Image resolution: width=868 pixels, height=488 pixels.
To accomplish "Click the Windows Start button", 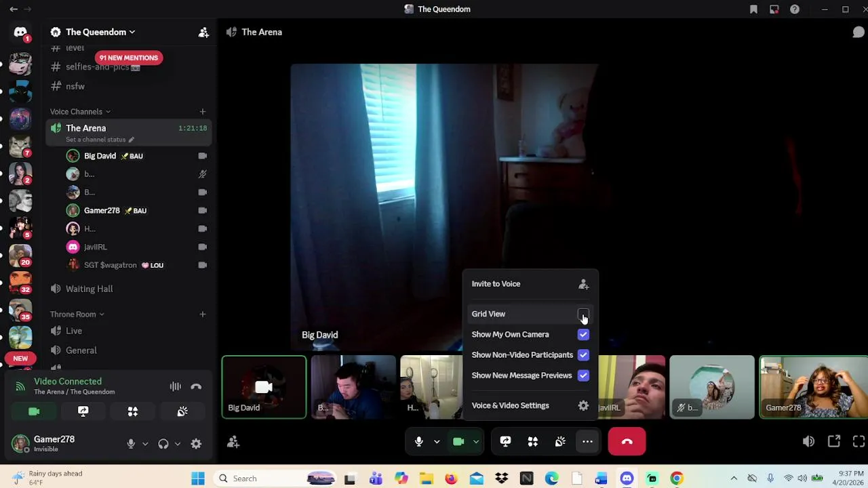I will [197, 479].
